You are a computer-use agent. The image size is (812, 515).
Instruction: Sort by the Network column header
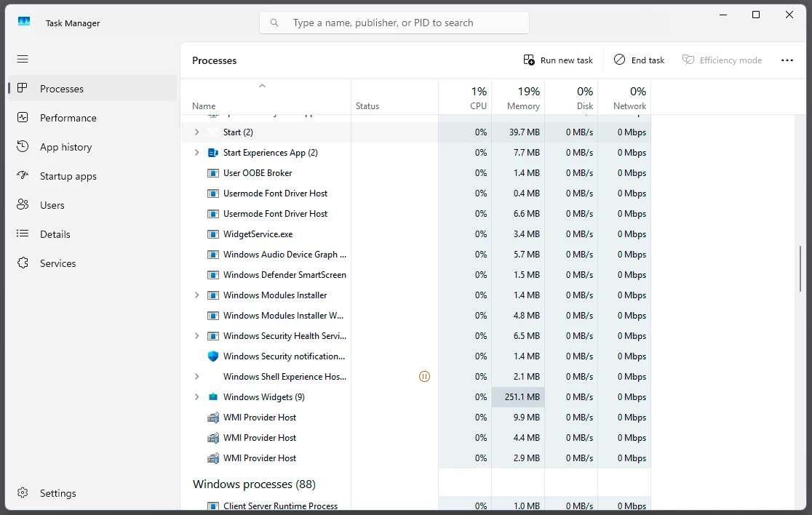pyautogui.click(x=624, y=97)
